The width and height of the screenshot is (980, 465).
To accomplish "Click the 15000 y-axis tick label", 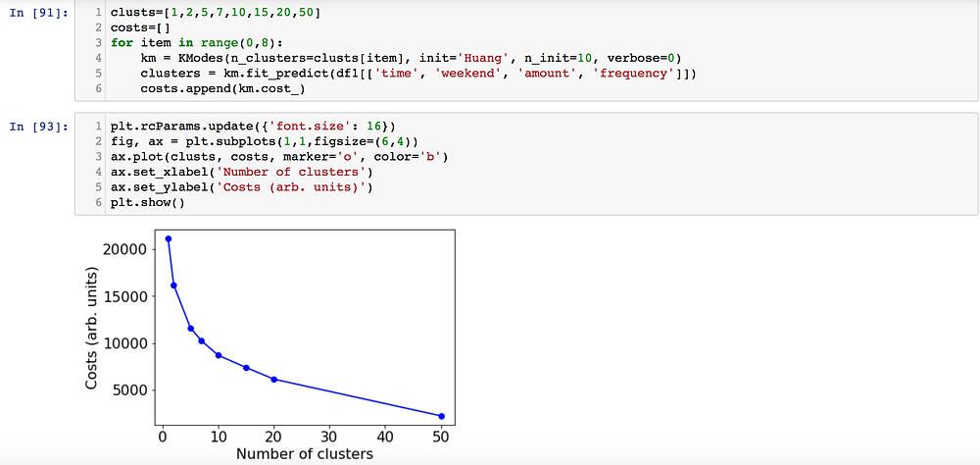I will [125, 296].
